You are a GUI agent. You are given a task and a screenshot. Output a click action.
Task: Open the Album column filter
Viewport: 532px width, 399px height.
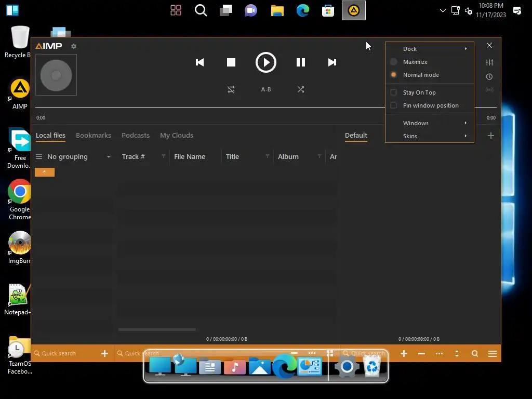(320, 156)
